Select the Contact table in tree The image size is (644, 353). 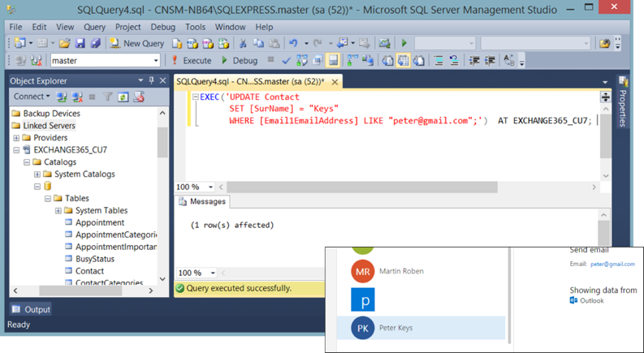pyautogui.click(x=89, y=271)
